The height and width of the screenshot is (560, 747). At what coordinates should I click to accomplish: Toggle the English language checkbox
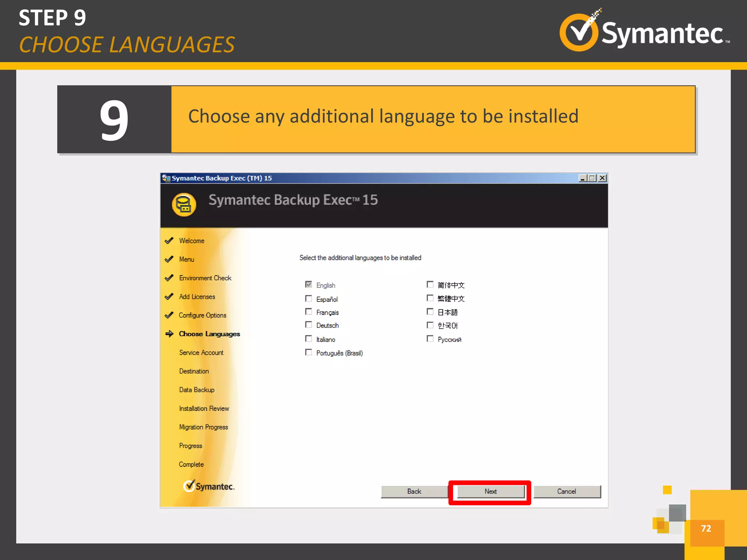coord(309,284)
